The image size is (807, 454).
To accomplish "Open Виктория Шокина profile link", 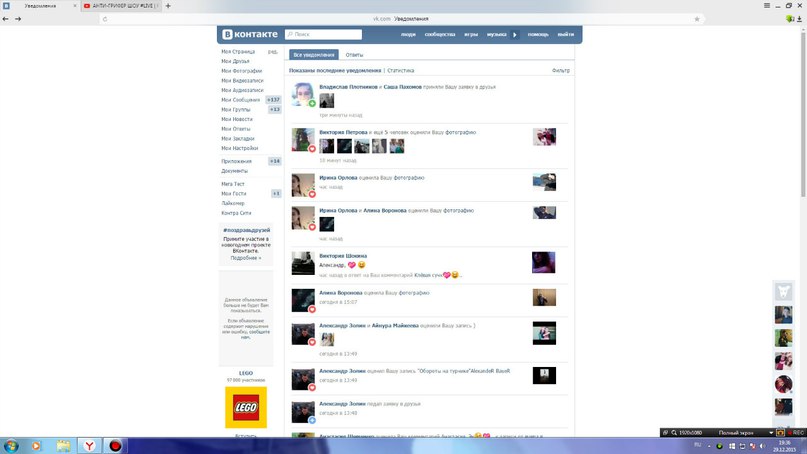I will (343, 256).
